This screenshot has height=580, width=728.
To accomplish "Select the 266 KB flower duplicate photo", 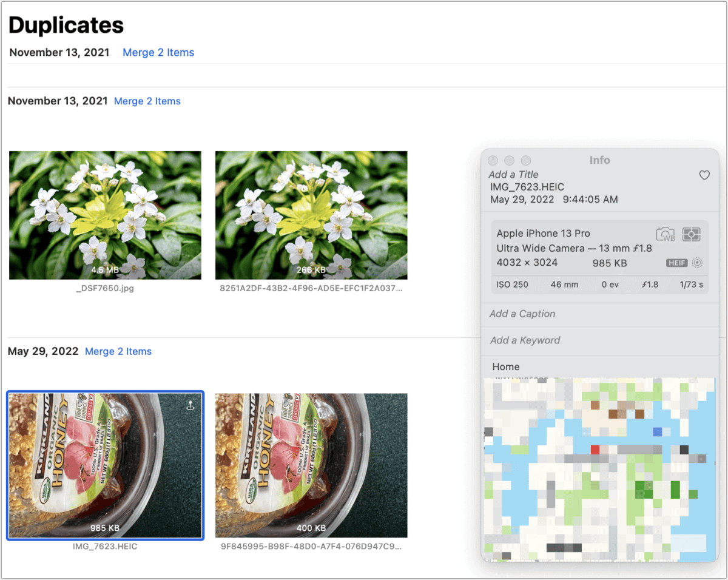I will click(x=311, y=215).
